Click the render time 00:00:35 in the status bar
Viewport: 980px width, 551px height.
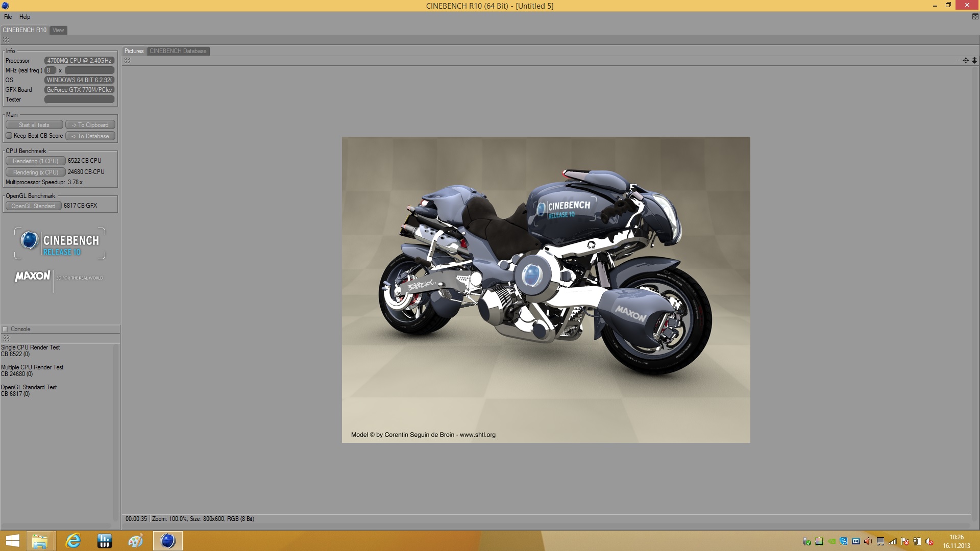[136, 519]
